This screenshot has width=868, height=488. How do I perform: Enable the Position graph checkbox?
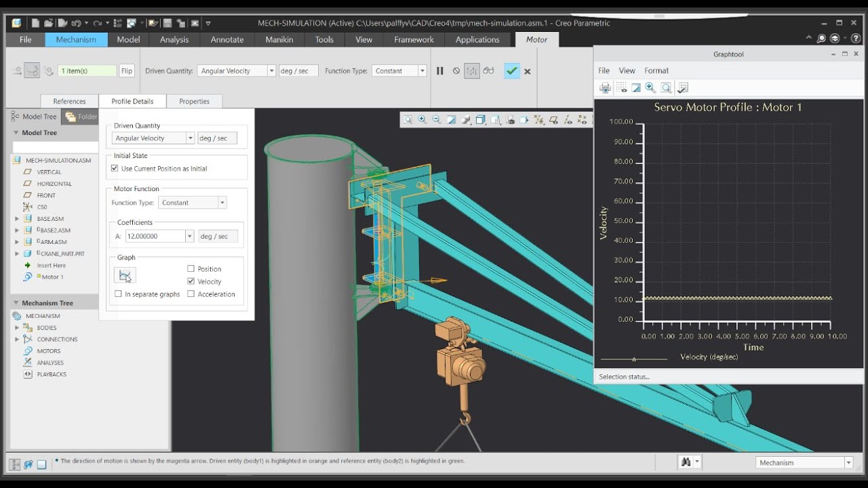191,269
